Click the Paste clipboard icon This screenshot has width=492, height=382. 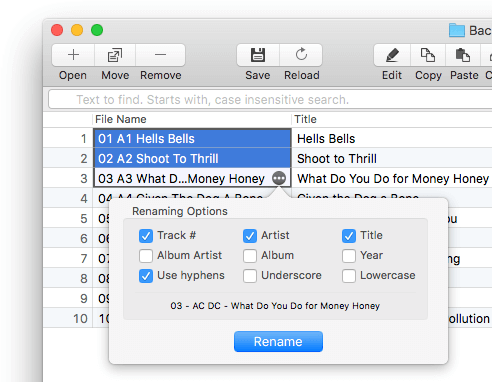click(463, 55)
